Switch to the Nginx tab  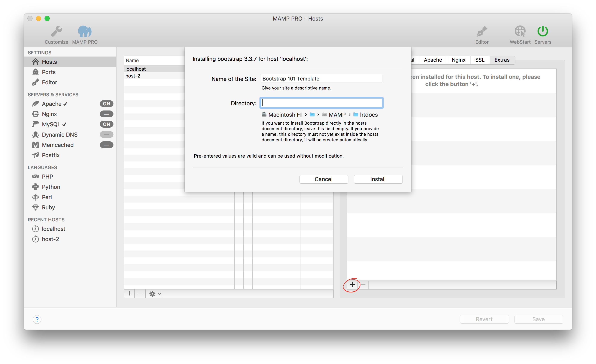pos(458,60)
